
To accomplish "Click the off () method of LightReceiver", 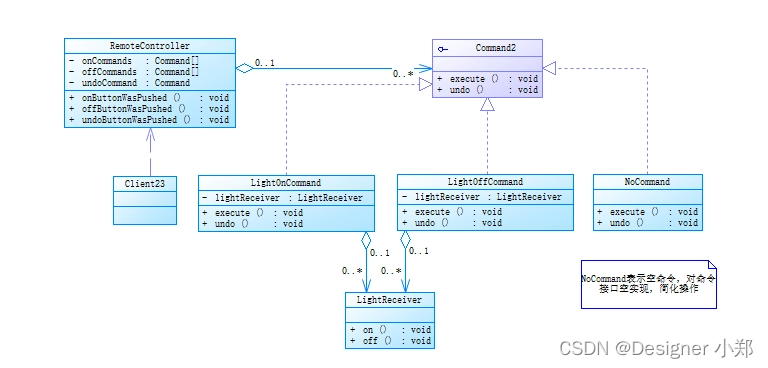I will pos(390,341).
